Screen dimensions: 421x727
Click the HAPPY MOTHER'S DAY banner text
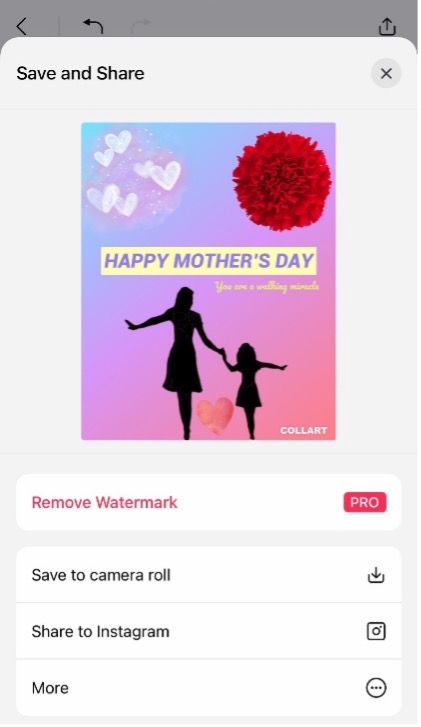[x=209, y=261]
